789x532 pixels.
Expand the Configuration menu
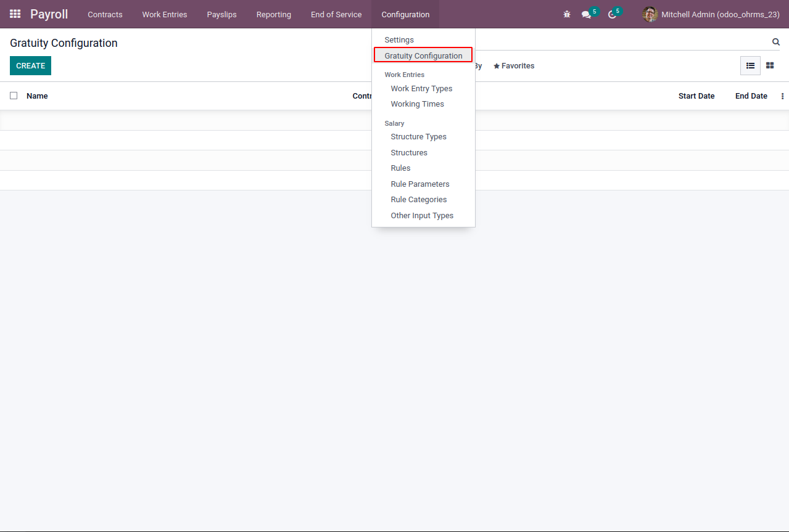(405, 14)
